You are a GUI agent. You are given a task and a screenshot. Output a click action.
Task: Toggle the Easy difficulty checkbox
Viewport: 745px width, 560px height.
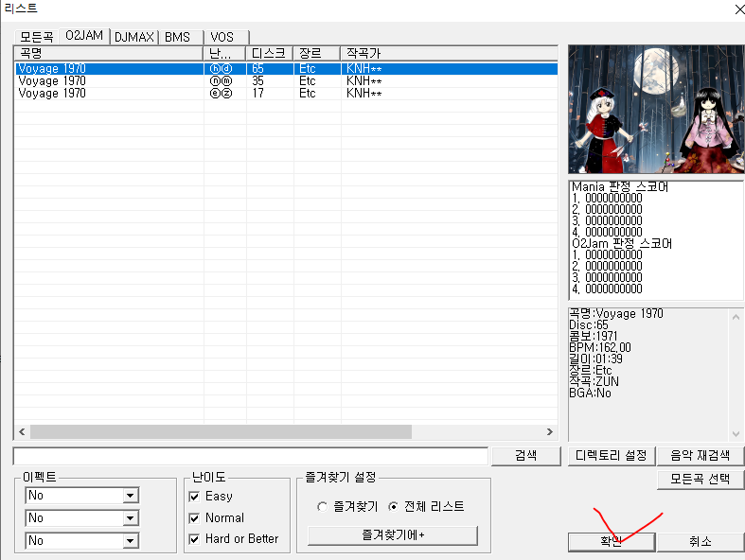coord(194,497)
